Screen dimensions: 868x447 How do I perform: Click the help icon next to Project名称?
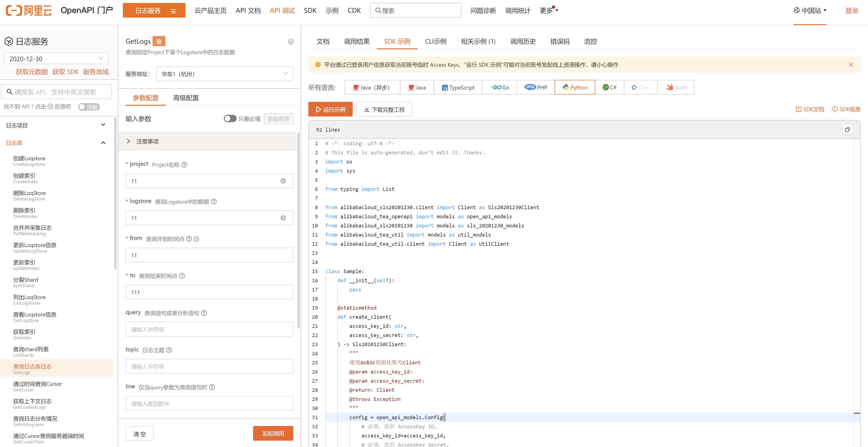[x=184, y=165]
